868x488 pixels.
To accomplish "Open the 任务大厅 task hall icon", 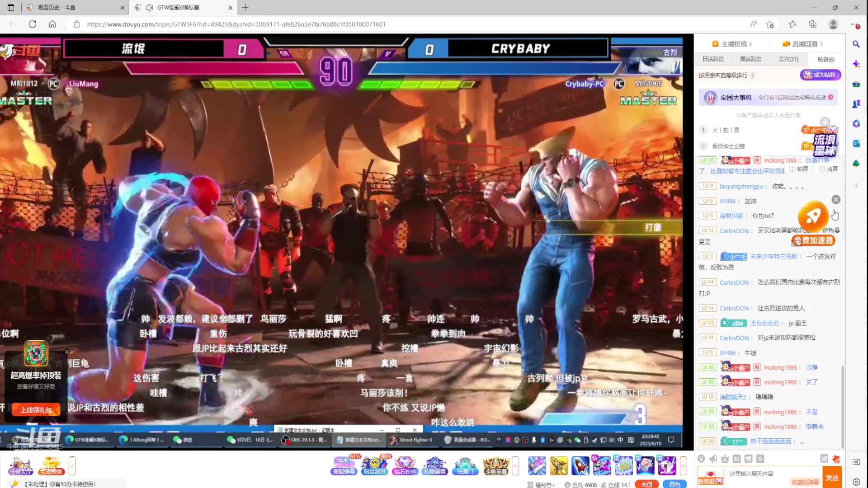I will pyautogui.click(x=21, y=465).
